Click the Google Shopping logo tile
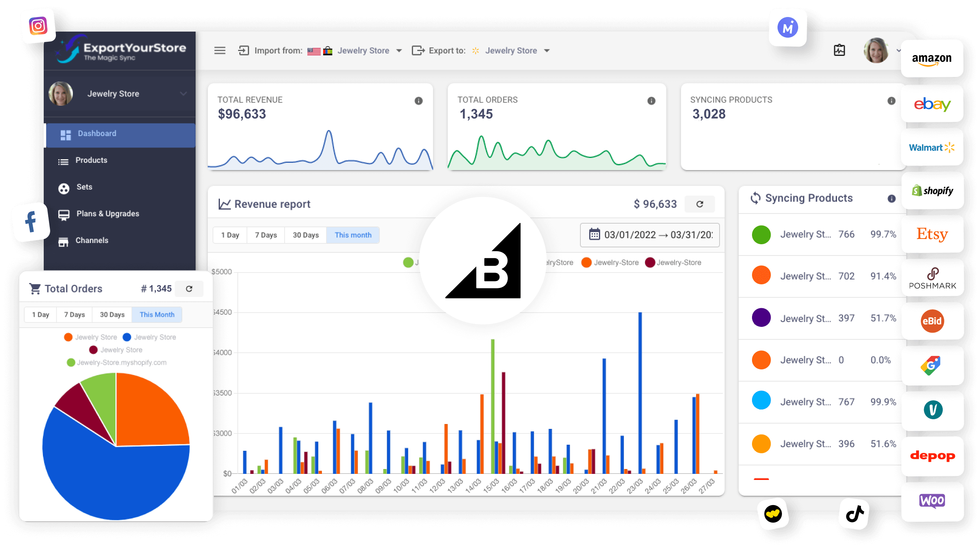980x548 pixels. pyautogui.click(x=932, y=366)
